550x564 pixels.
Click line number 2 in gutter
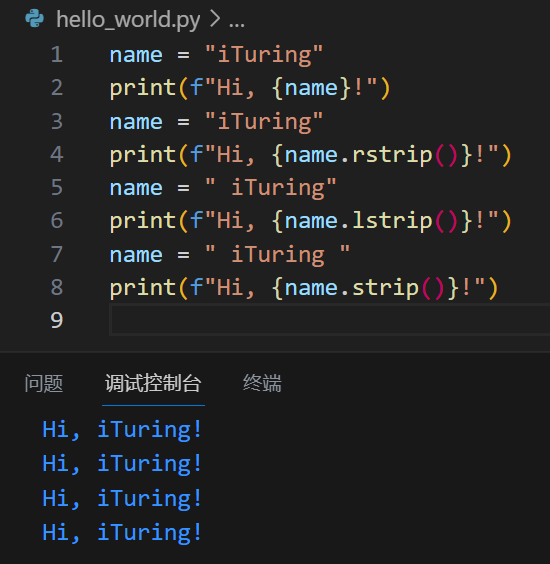tap(57, 88)
